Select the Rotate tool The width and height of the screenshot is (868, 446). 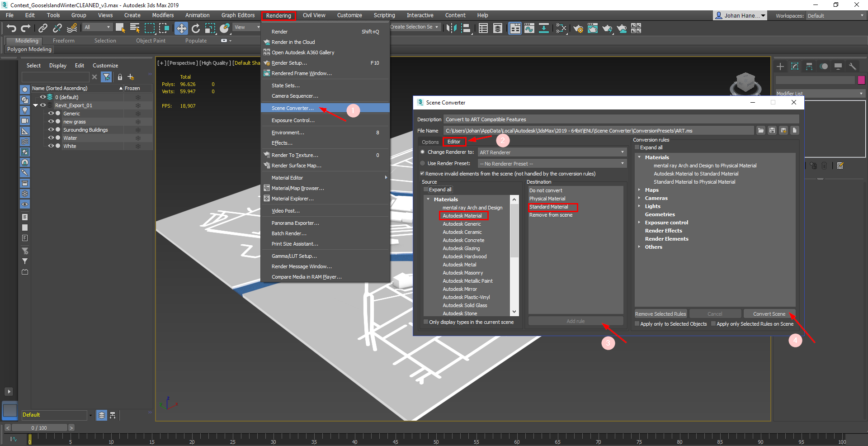tap(195, 28)
